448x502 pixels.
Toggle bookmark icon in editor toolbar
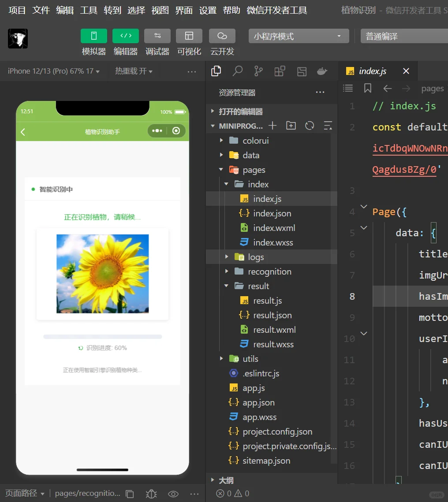[x=368, y=88]
